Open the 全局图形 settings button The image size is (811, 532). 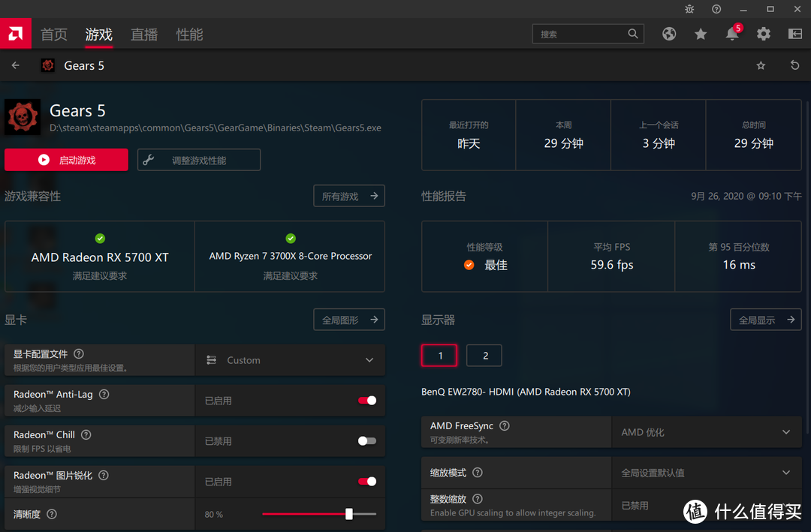pyautogui.click(x=349, y=320)
